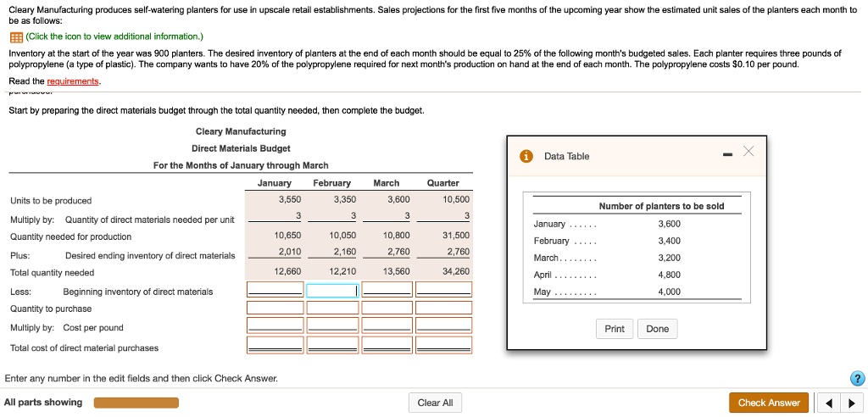Select March cost per pound field
Viewport: 868px width, 417px height.
click(x=387, y=325)
